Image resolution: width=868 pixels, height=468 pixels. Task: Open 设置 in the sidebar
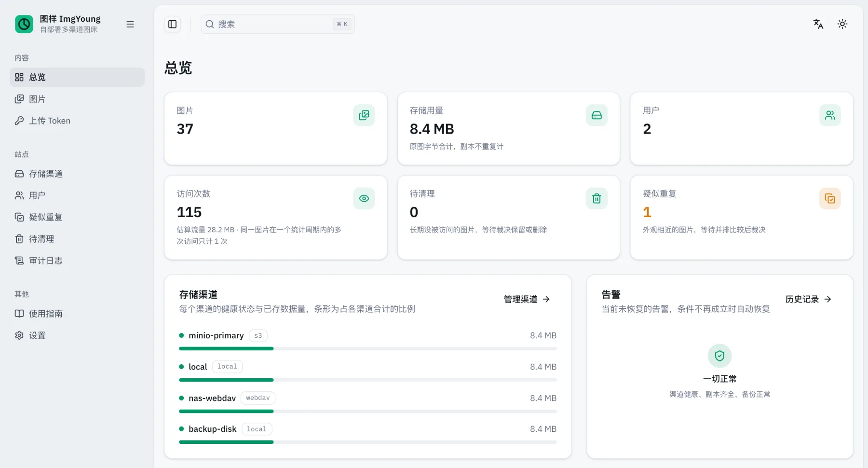pos(77,335)
